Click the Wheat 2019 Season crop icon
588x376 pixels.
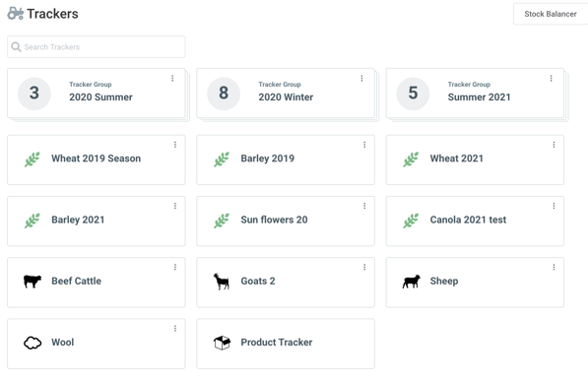click(x=33, y=159)
